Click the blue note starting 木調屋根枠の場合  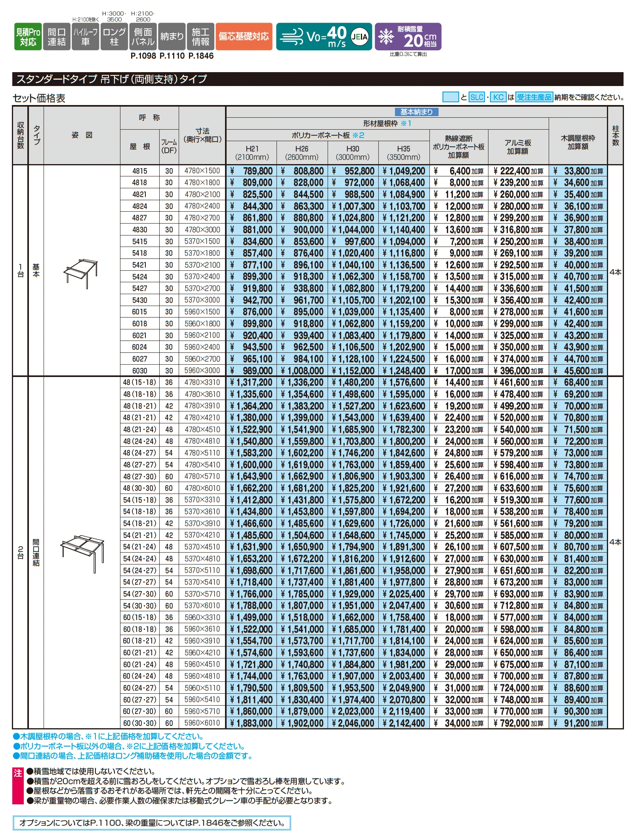pyautogui.click(x=109, y=737)
